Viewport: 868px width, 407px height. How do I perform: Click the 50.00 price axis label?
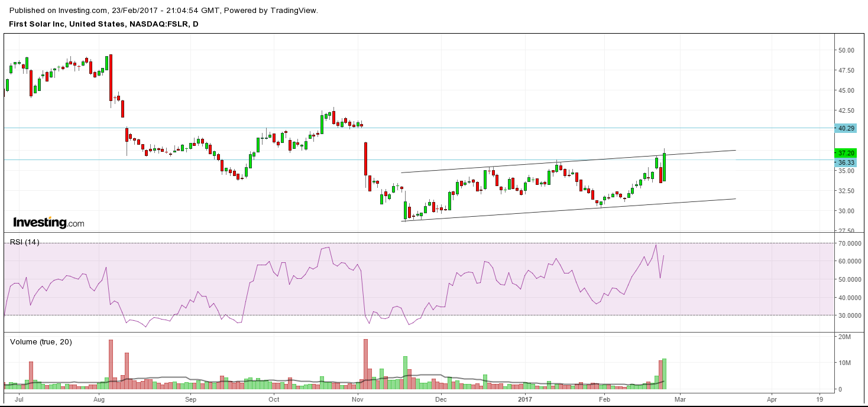tap(847, 50)
